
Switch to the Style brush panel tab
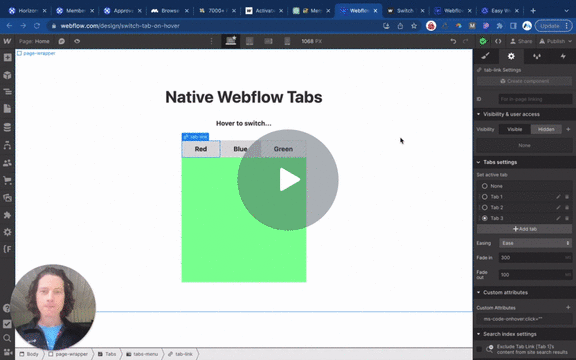coord(486,56)
